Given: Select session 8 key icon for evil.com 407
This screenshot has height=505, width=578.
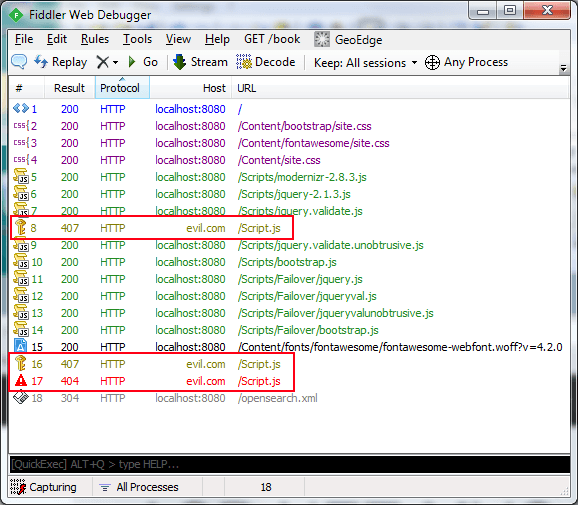Looking at the screenshot, I should coord(21,227).
